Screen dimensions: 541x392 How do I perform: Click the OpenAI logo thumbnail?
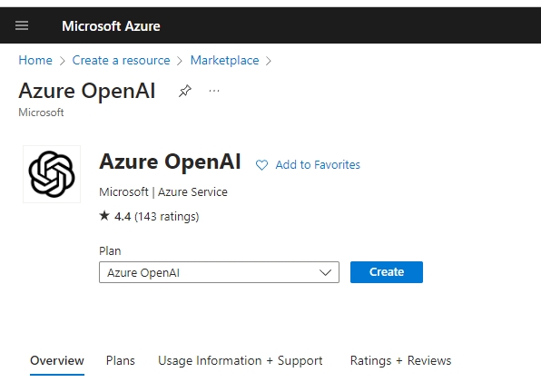tap(52, 174)
